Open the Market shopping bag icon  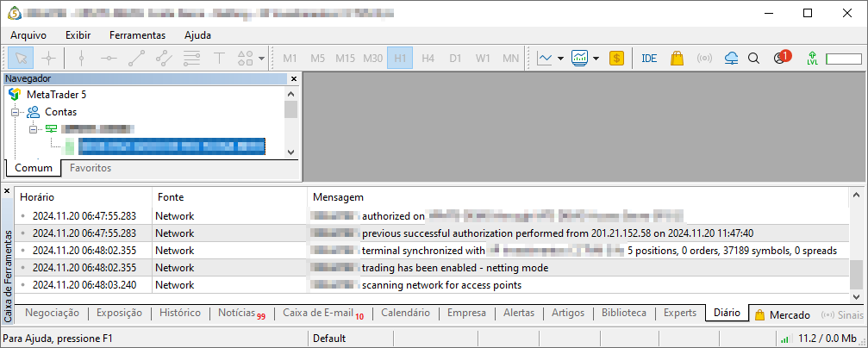click(677, 59)
